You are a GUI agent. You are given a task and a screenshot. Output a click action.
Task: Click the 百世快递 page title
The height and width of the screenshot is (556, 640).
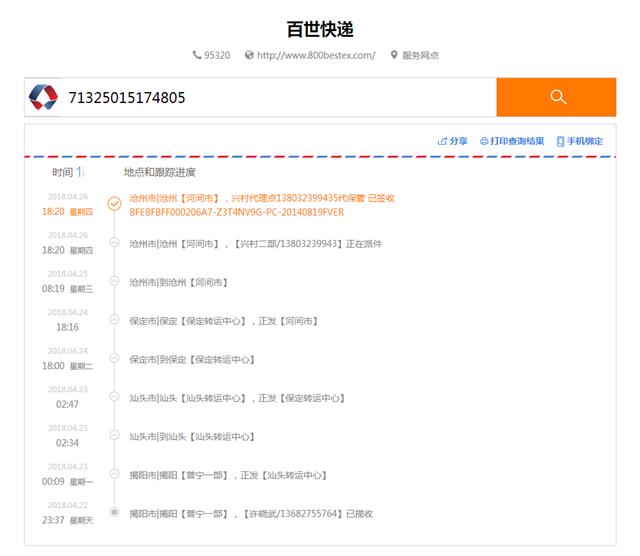point(320,29)
